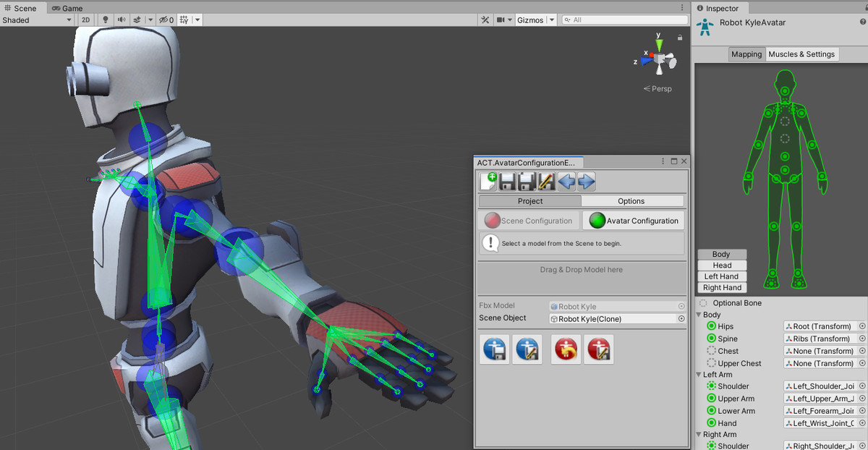868x450 pixels.
Task: Toggle scene audio in the toolbar
Action: [122, 20]
